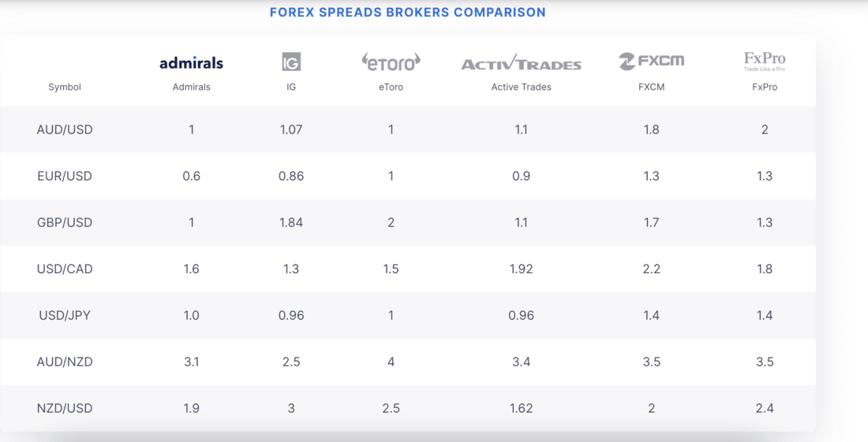Click the USD/JPY symbol label
868x442 pixels.
pyautogui.click(x=65, y=316)
